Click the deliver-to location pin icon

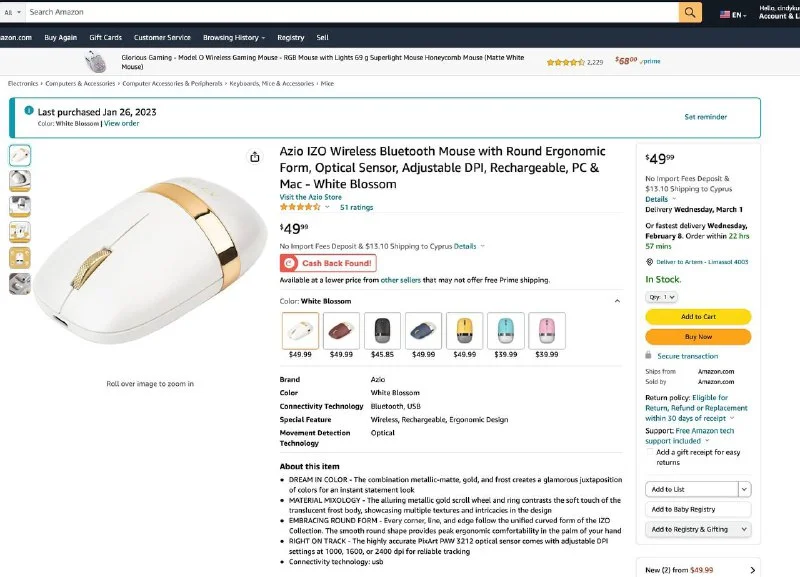coord(649,261)
